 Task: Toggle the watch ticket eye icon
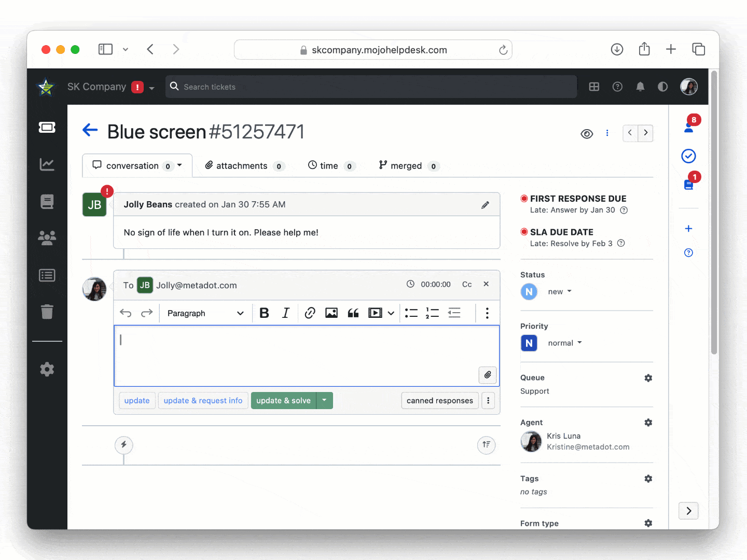[587, 134]
